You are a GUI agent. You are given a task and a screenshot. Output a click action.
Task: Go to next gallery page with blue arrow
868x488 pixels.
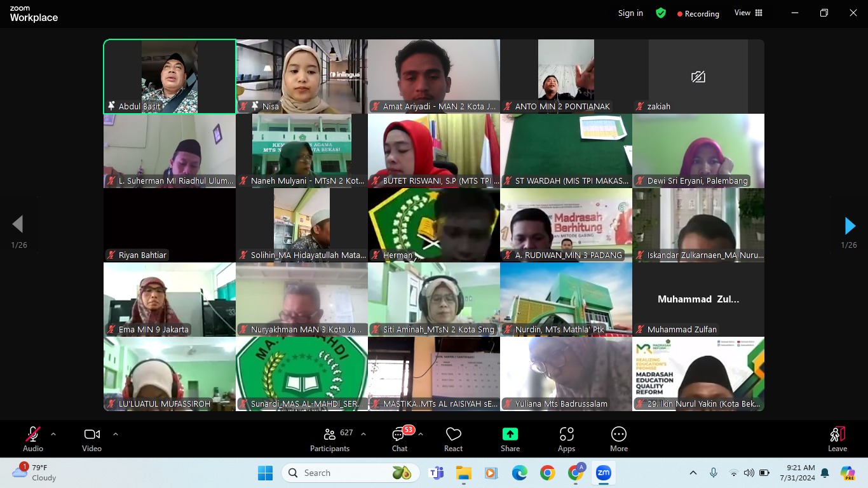850,226
